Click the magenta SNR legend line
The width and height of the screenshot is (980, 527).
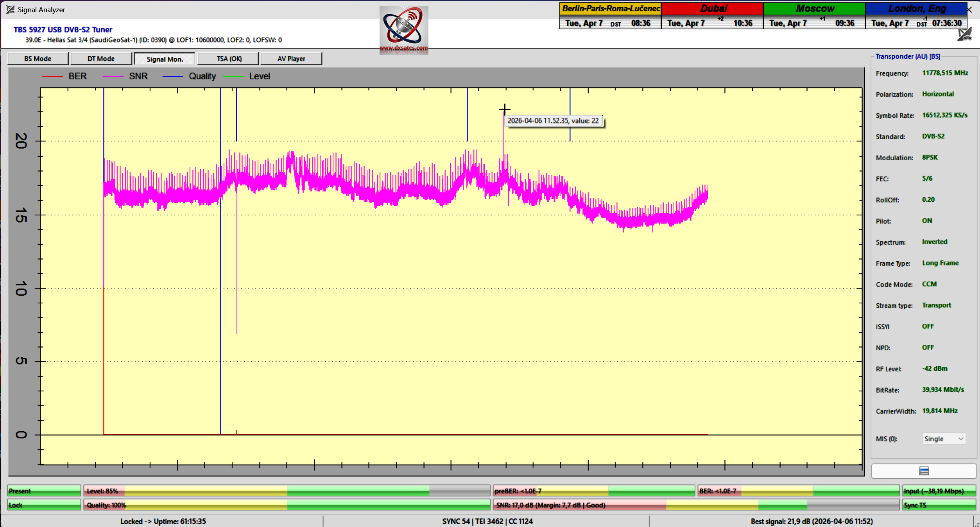click(x=113, y=77)
